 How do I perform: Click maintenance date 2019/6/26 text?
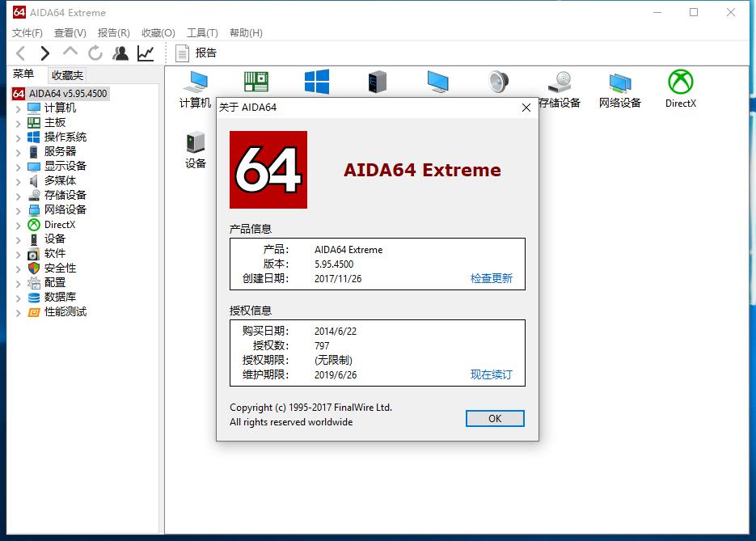click(336, 375)
